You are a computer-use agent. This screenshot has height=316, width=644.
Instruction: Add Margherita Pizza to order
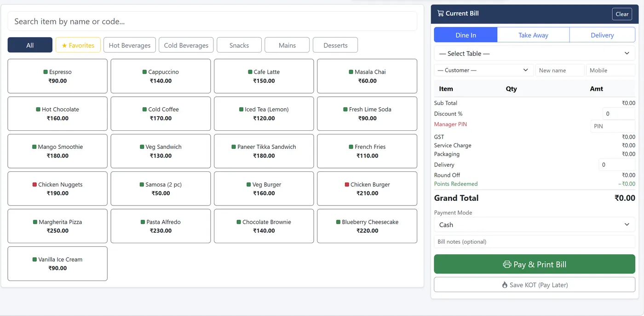[57, 226]
